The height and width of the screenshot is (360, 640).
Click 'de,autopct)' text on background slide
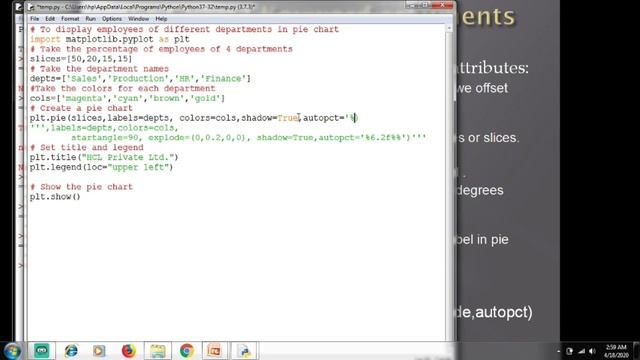(494, 312)
